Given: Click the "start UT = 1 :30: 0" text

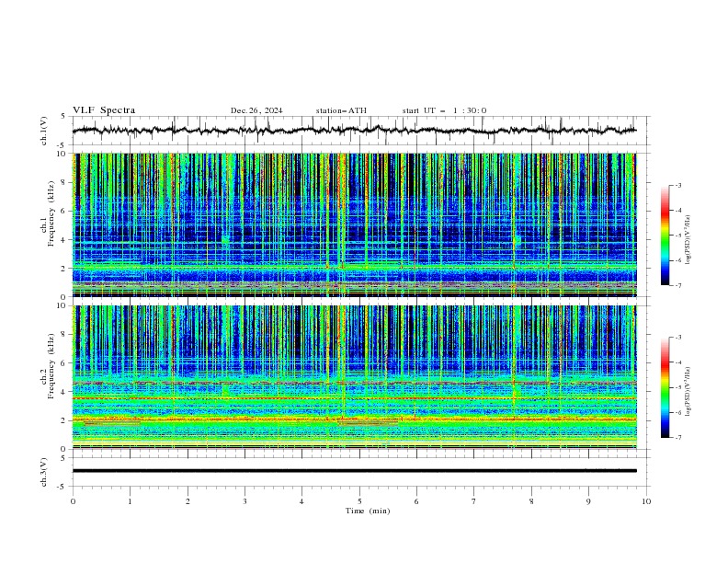Looking at the screenshot, I should 444,110.
